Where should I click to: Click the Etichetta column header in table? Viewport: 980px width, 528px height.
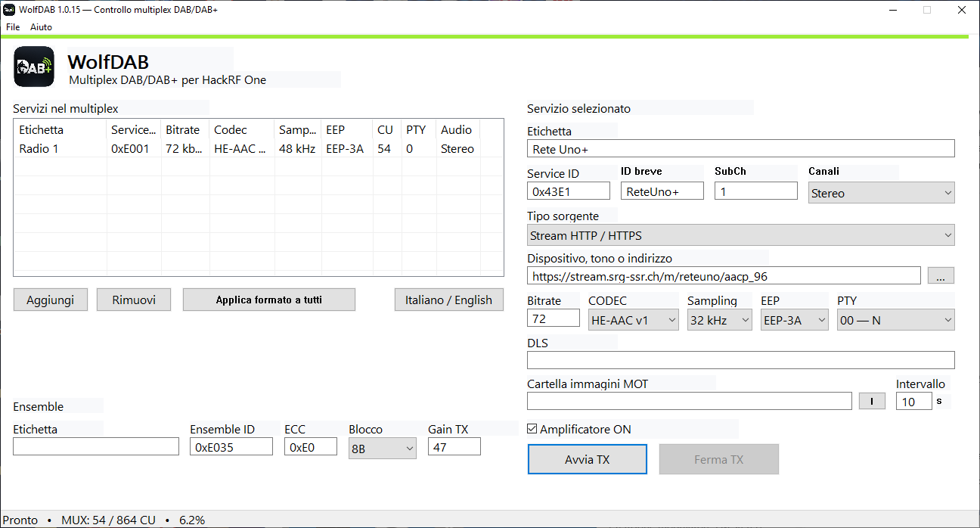coord(60,129)
